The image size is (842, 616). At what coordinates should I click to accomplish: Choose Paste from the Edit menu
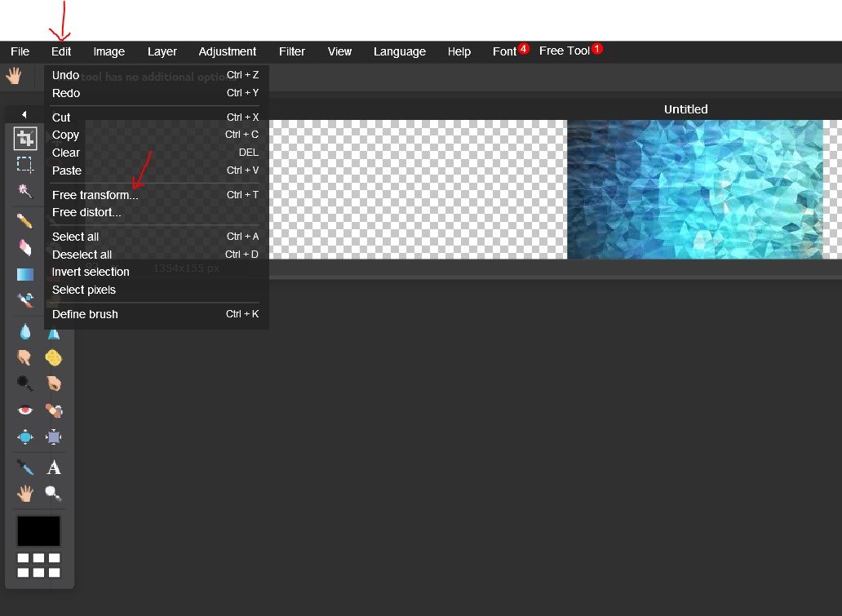coord(156,171)
